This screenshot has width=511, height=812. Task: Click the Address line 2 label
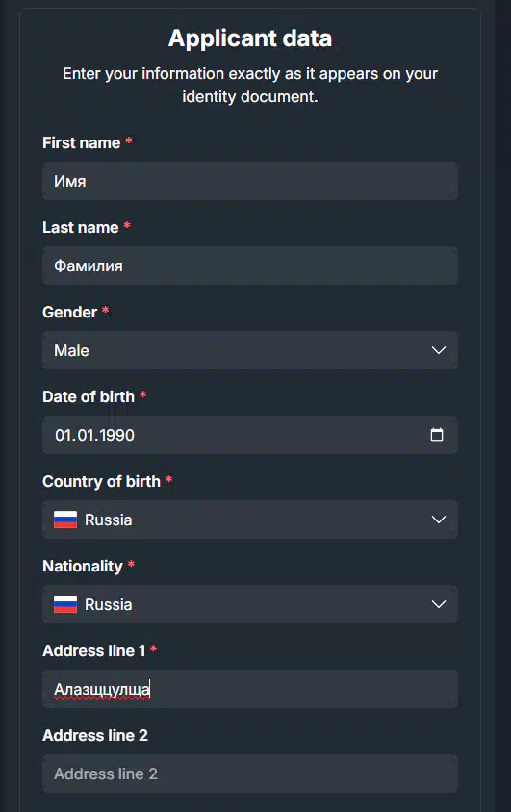pyautogui.click(x=95, y=735)
